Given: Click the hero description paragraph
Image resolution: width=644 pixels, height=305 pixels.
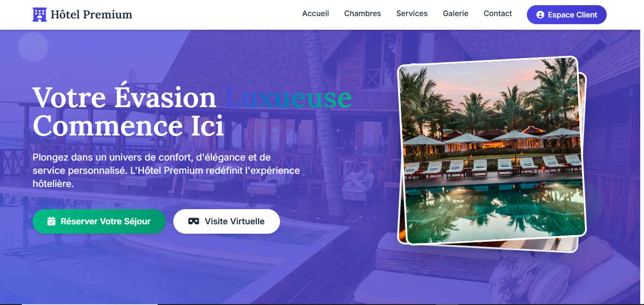Looking at the screenshot, I should coord(166,170).
